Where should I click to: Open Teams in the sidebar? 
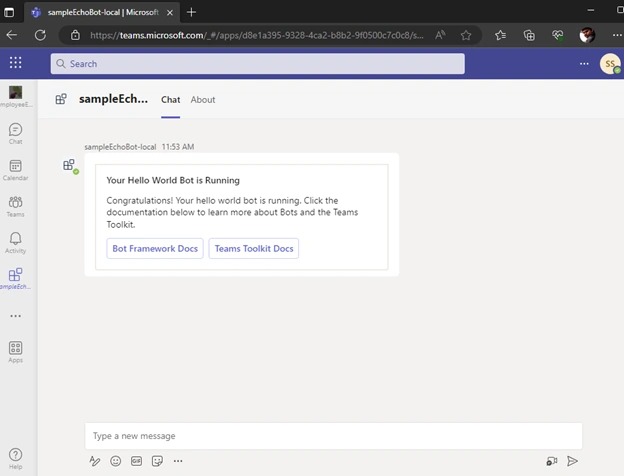16,207
